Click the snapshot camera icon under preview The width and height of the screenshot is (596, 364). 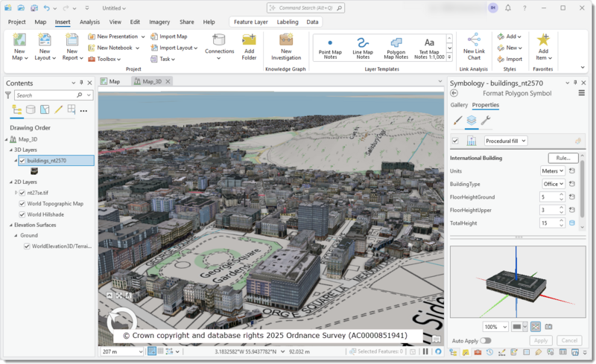(548, 327)
